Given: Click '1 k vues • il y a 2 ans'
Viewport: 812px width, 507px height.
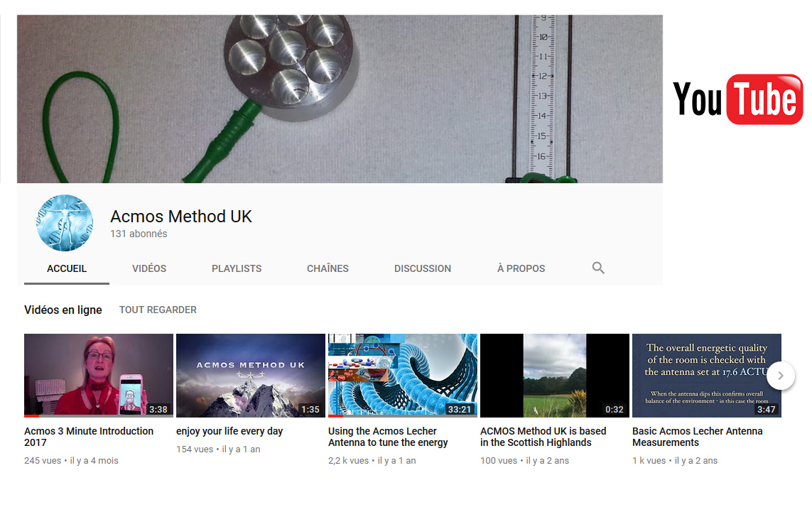Looking at the screenshot, I should 675,460.
